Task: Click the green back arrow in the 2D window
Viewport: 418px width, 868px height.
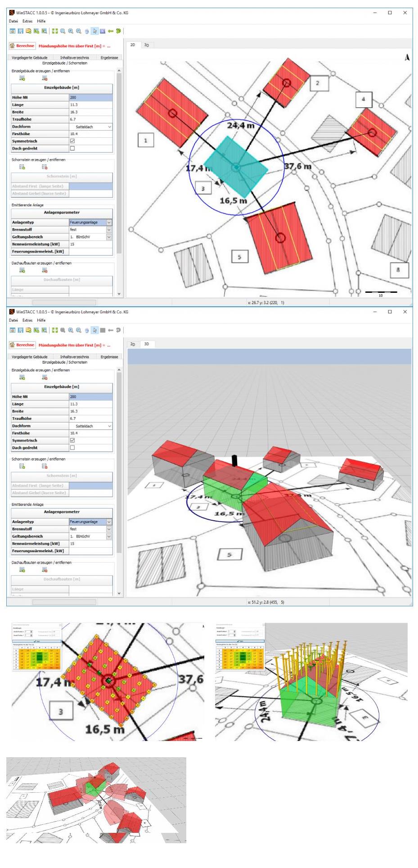Action: pyautogui.click(x=110, y=31)
